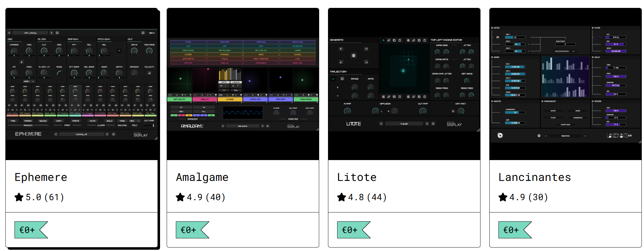Go to next preset arrow in Litote
The height and width of the screenshot is (251, 644).
427,124
